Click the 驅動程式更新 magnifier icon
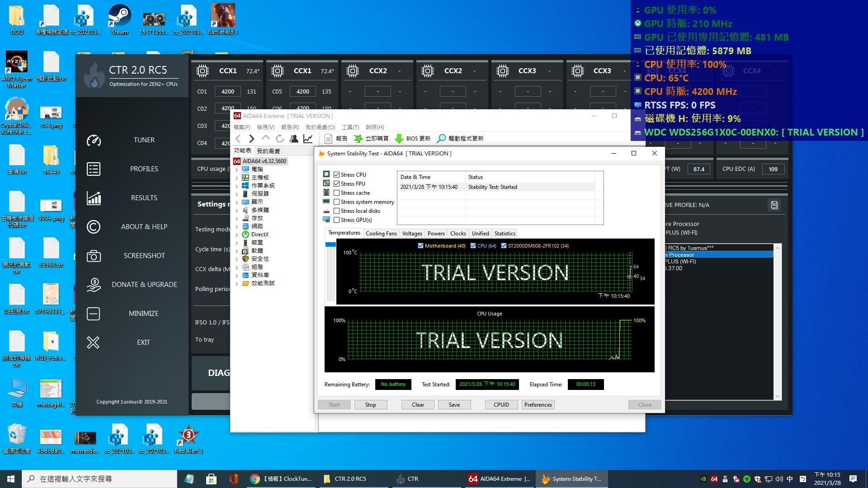 point(441,139)
